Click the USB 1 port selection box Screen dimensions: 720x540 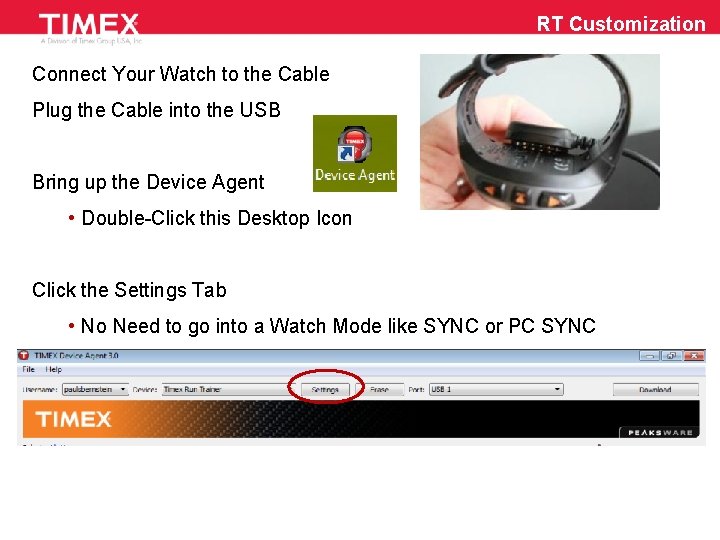point(496,389)
